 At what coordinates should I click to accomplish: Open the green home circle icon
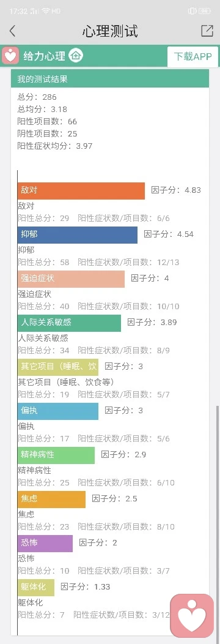[x=76, y=56]
